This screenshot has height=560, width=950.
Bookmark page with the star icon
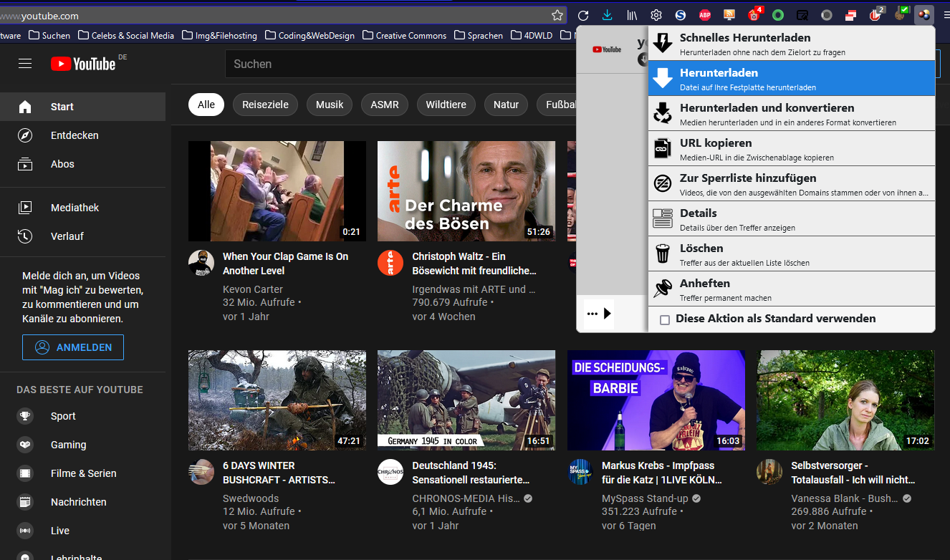pyautogui.click(x=557, y=15)
